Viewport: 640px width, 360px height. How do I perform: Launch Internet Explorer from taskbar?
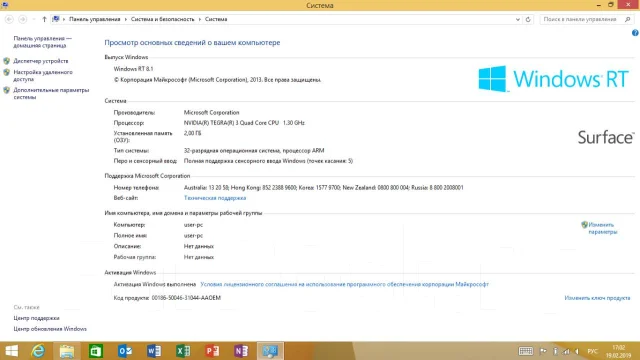(38, 351)
